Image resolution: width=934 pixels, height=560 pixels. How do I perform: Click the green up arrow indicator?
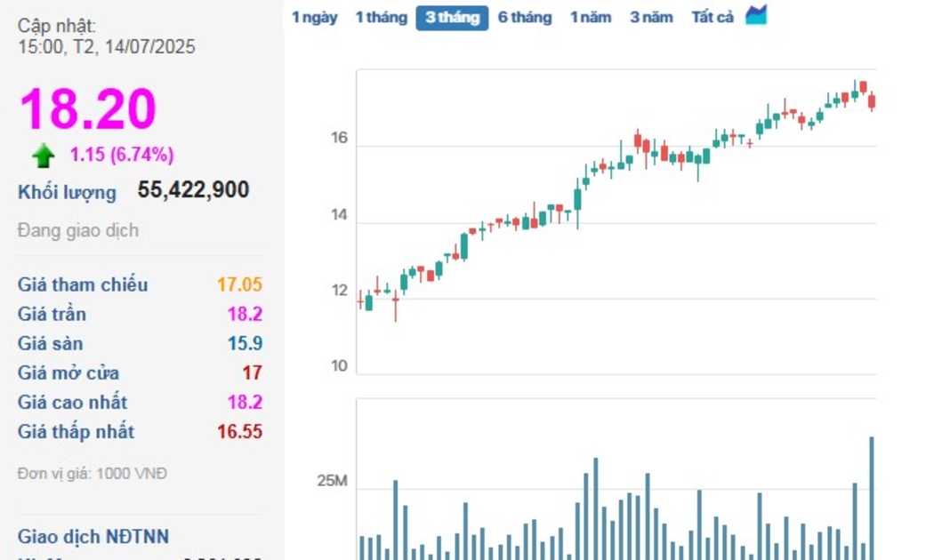pos(43,156)
